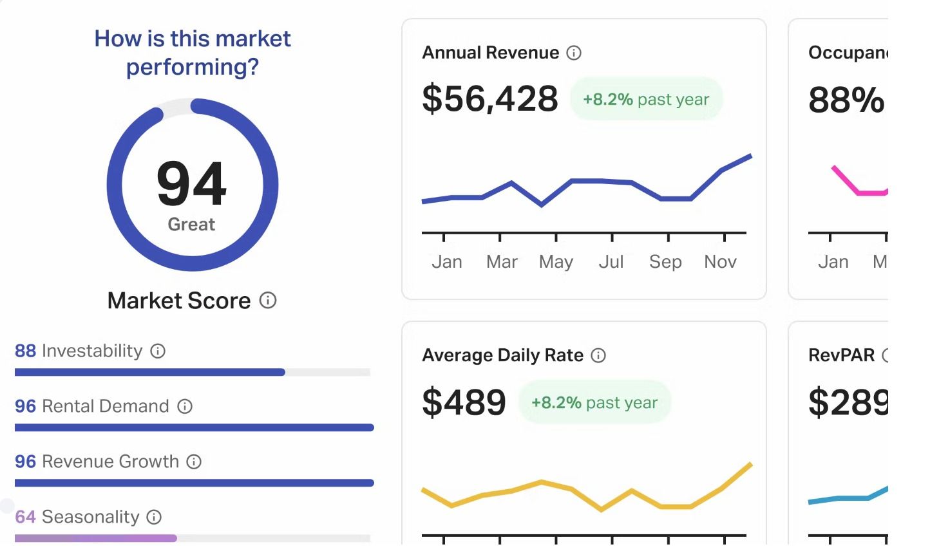Click the $56,428 revenue value
The height and width of the screenshot is (560, 930).
[x=490, y=98]
